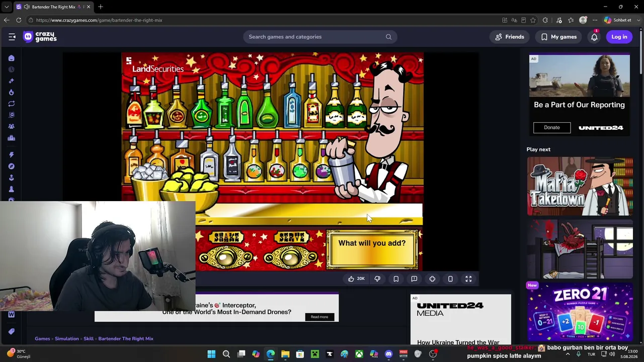Open the Skill breadcrumb link
This screenshot has width=644, height=362.
(89, 338)
